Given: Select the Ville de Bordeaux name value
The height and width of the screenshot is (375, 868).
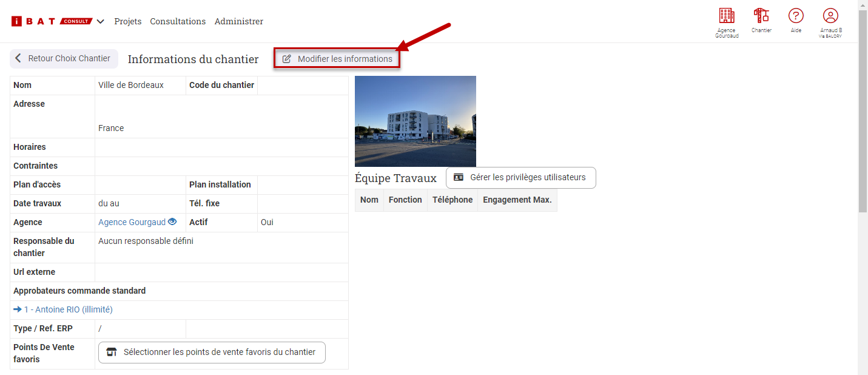Looking at the screenshot, I should tap(131, 86).
